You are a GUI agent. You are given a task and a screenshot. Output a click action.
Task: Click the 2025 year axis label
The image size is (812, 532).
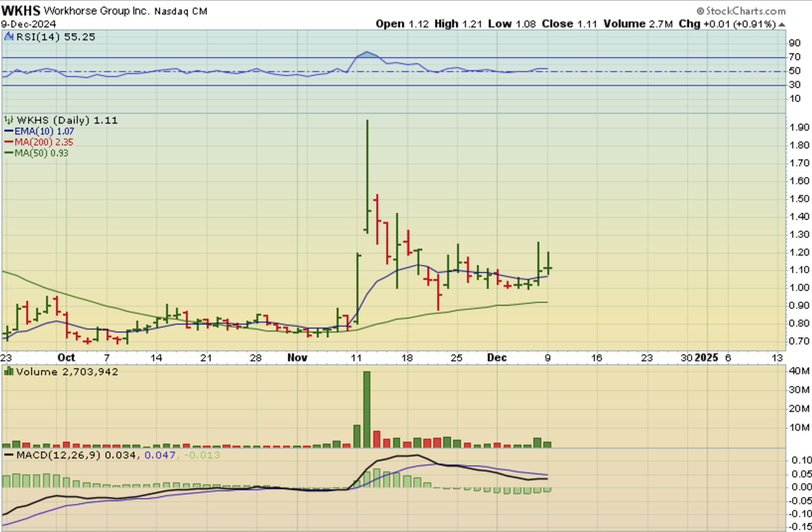(706, 358)
